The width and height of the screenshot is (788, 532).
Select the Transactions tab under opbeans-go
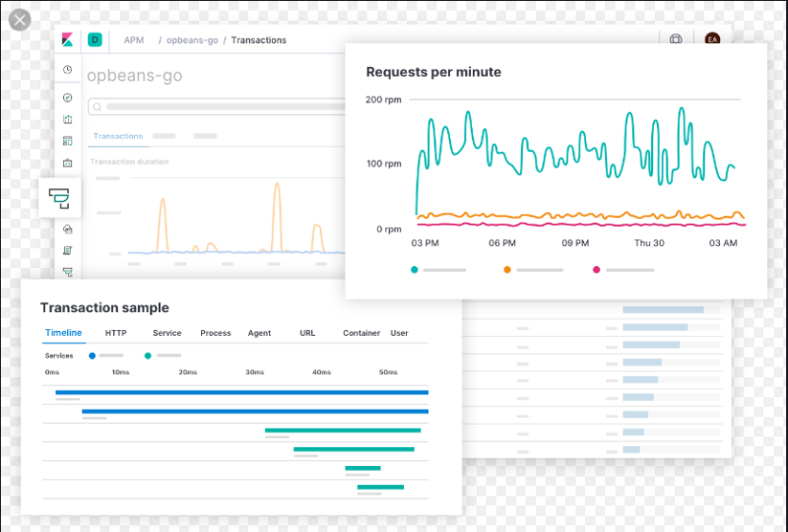[118, 136]
